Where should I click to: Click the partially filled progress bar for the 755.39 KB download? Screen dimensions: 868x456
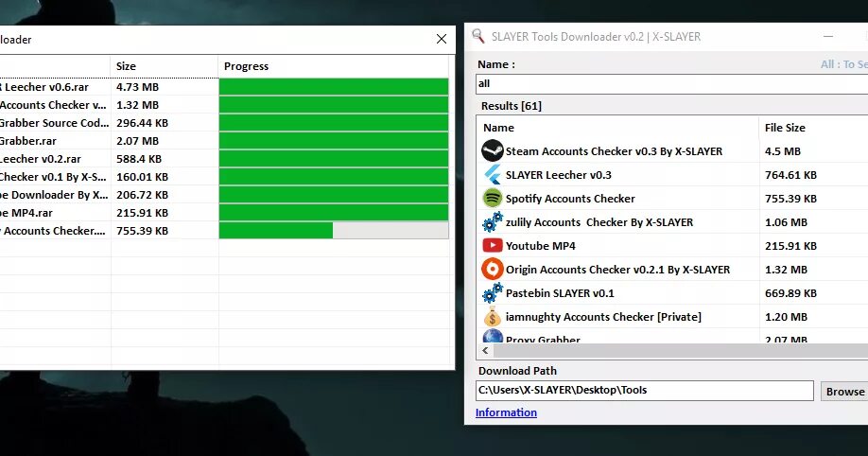click(x=334, y=231)
